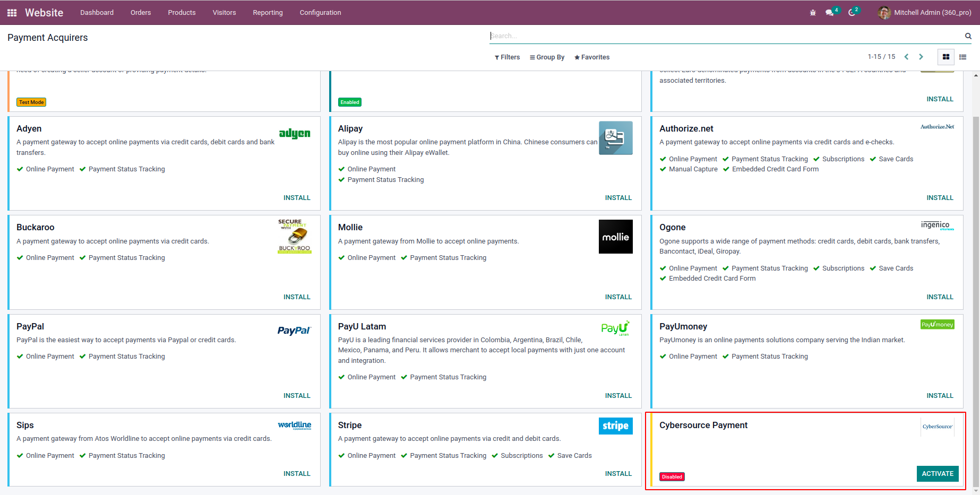Image resolution: width=980 pixels, height=495 pixels.
Task: Switch to kanban view icon
Action: pyautogui.click(x=946, y=57)
